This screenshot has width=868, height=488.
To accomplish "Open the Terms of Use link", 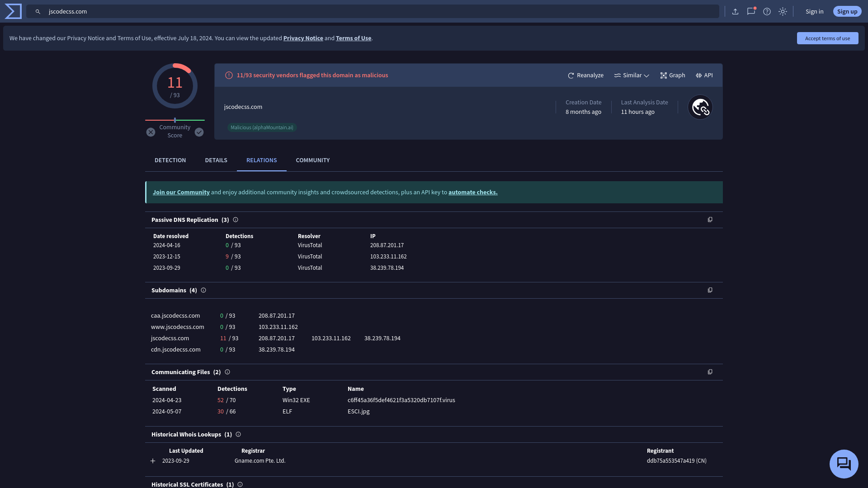I will (354, 38).
